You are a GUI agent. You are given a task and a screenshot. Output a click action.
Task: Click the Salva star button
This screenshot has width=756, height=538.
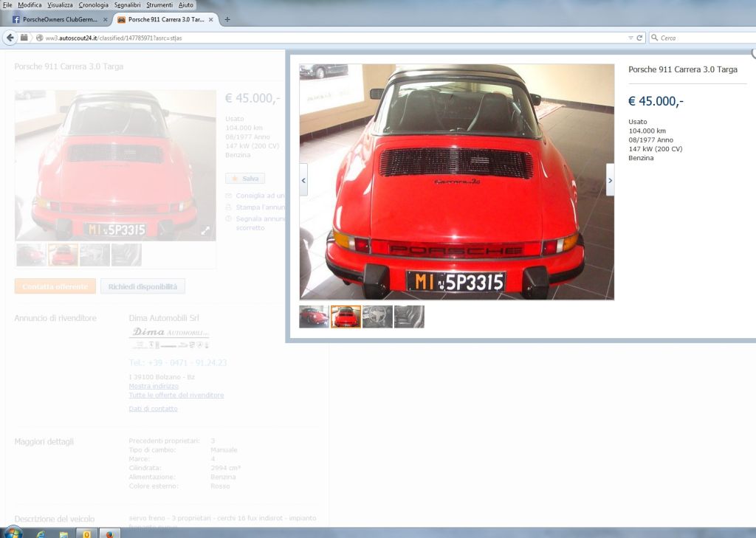click(x=245, y=179)
